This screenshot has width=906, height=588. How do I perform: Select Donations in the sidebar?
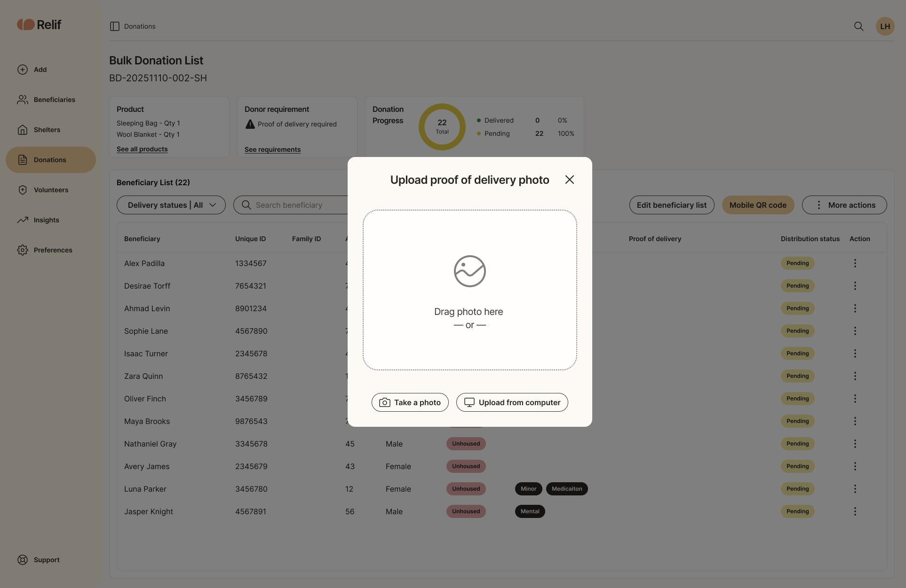51,160
